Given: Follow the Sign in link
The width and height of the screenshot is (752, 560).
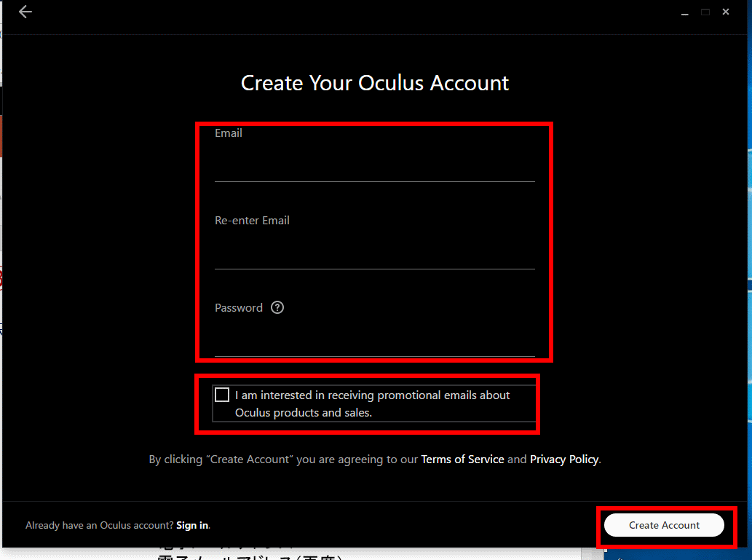Looking at the screenshot, I should pos(192,526).
